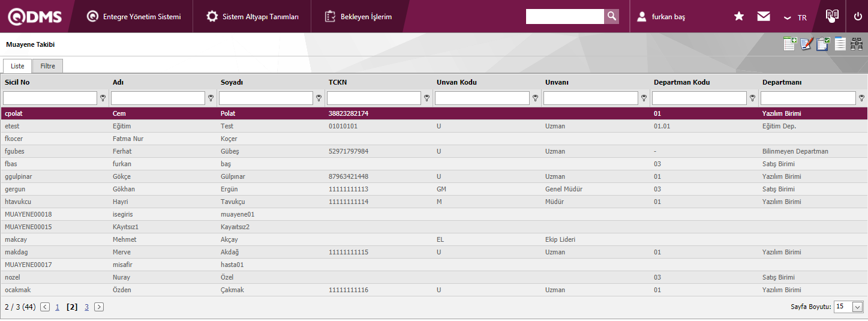Open messages via the envelope icon
Screen dimensions: 868x321
click(x=764, y=16)
